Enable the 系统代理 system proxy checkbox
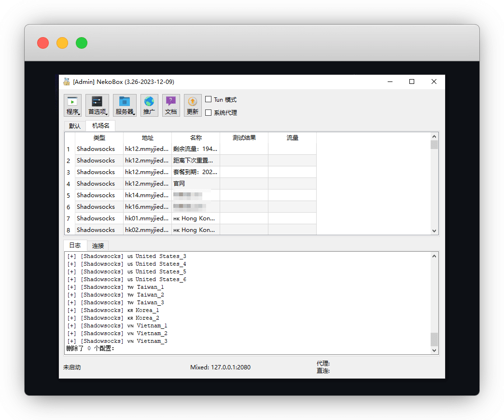504x420 pixels. [209, 113]
